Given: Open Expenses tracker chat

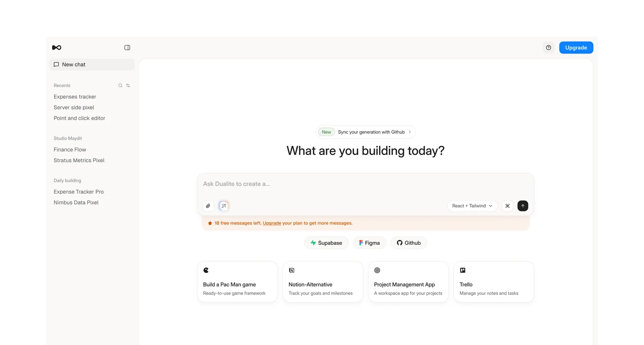Looking at the screenshot, I should click(75, 97).
